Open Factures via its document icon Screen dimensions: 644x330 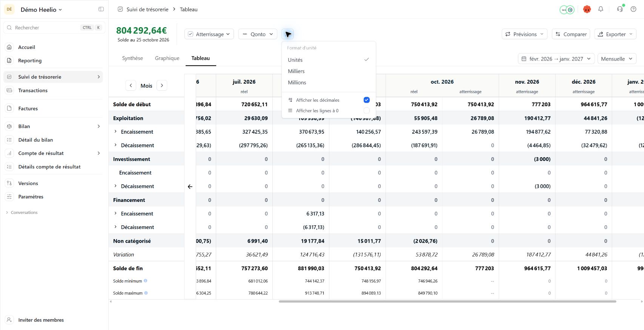9,108
